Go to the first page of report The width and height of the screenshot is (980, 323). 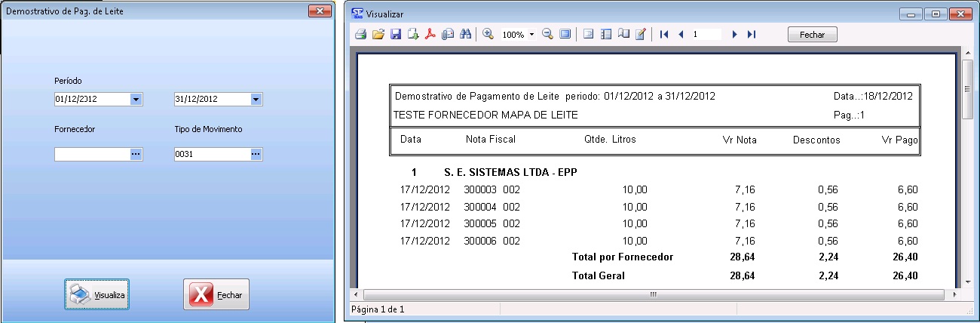(x=664, y=35)
